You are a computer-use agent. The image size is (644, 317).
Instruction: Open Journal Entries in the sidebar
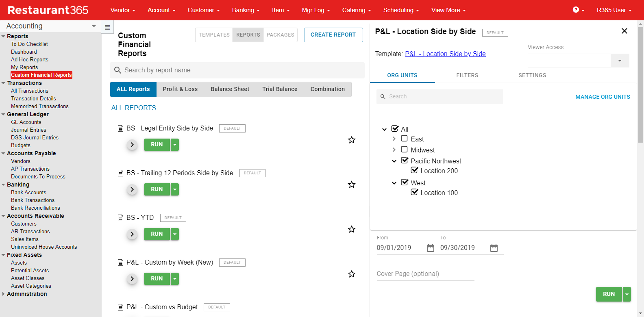pos(28,130)
